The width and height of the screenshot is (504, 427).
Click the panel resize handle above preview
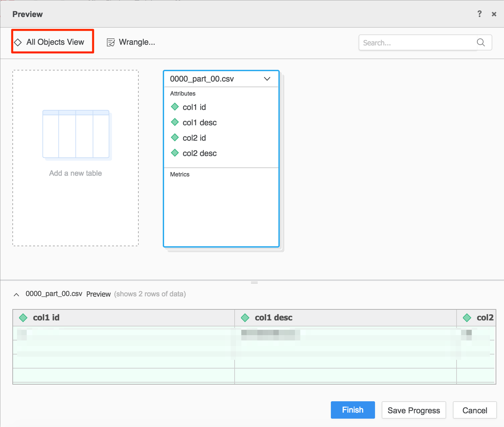point(254,283)
